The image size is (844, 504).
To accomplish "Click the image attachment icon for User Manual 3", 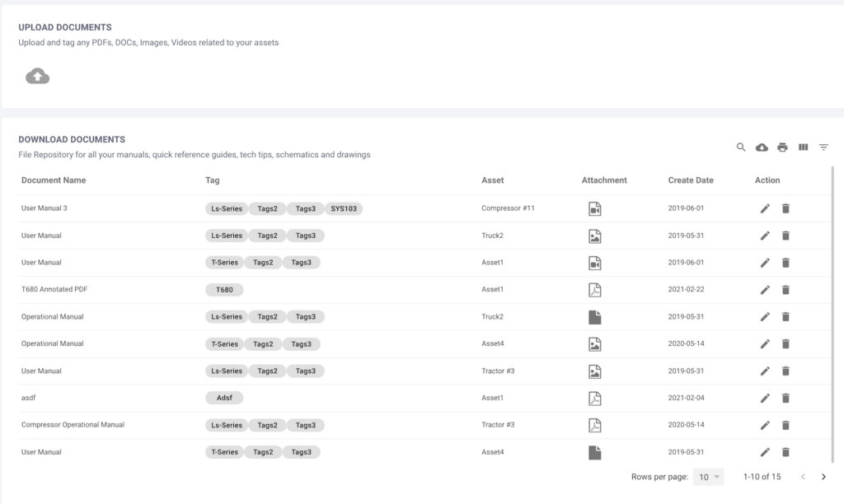I will [595, 208].
